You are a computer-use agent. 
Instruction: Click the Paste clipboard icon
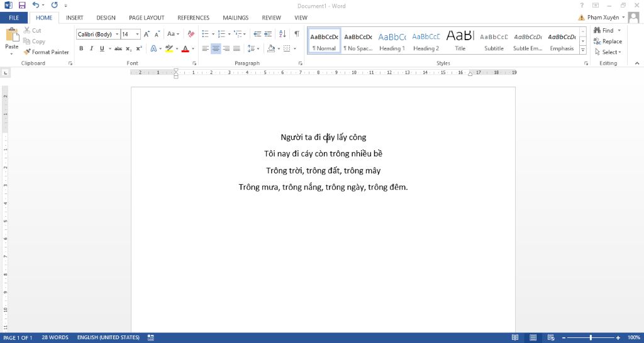coord(12,35)
